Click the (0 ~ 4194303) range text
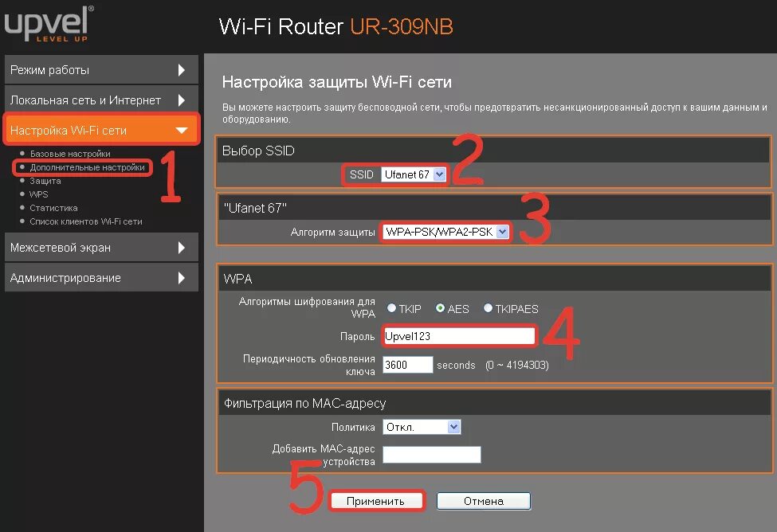777x532 pixels. pyautogui.click(x=517, y=365)
